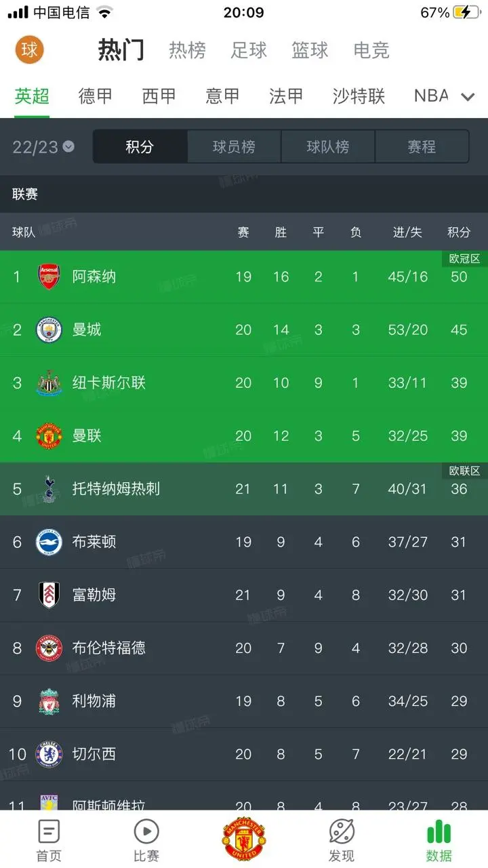Image resolution: width=488 pixels, height=868 pixels.
Task: Tap the orange 球 avatar icon
Action: (x=29, y=50)
